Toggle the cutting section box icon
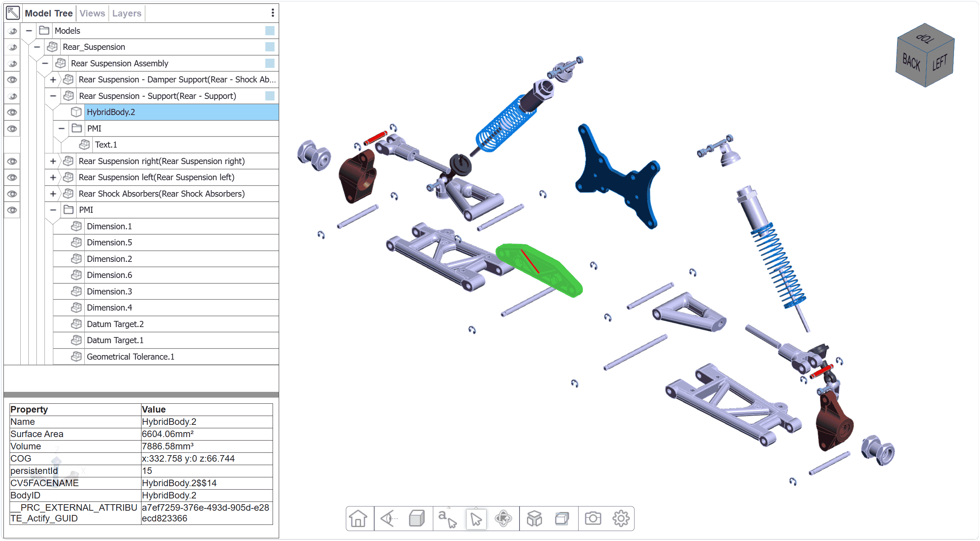The height and width of the screenshot is (541, 980). click(x=562, y=519)
